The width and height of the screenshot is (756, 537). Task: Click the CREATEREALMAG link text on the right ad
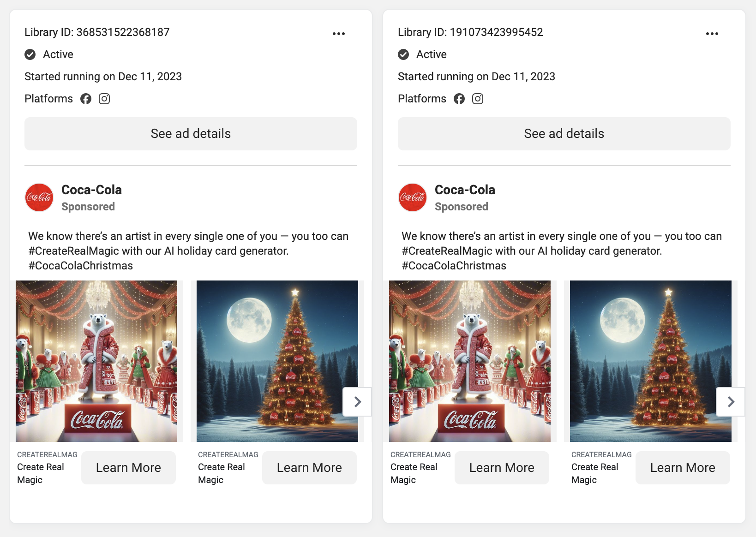420,454
